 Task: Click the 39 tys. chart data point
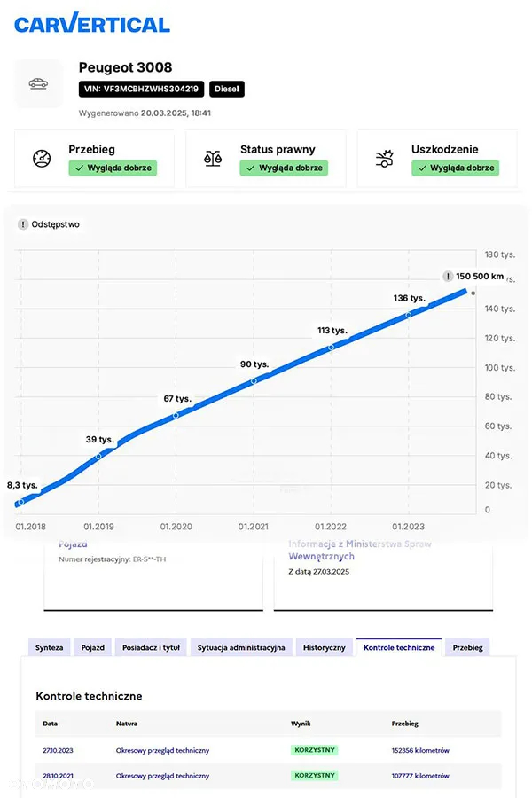tap(98, 456)
